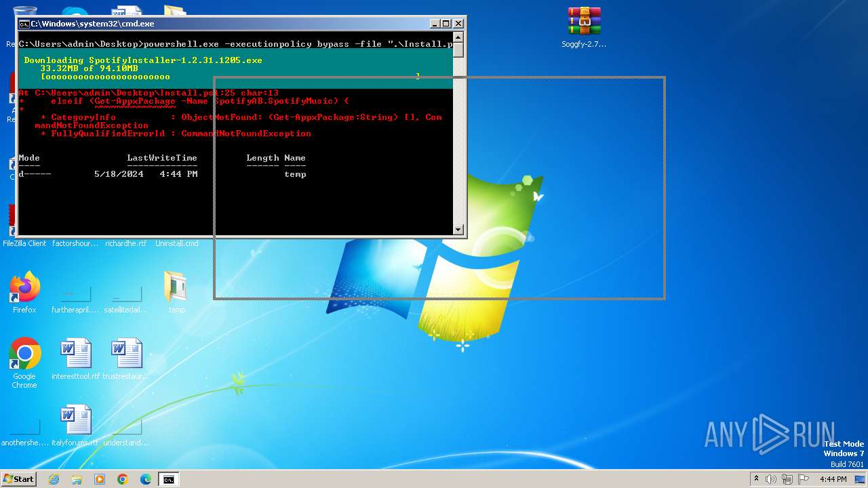Open Internet Explorer from taskbar

tap(54, 479)
